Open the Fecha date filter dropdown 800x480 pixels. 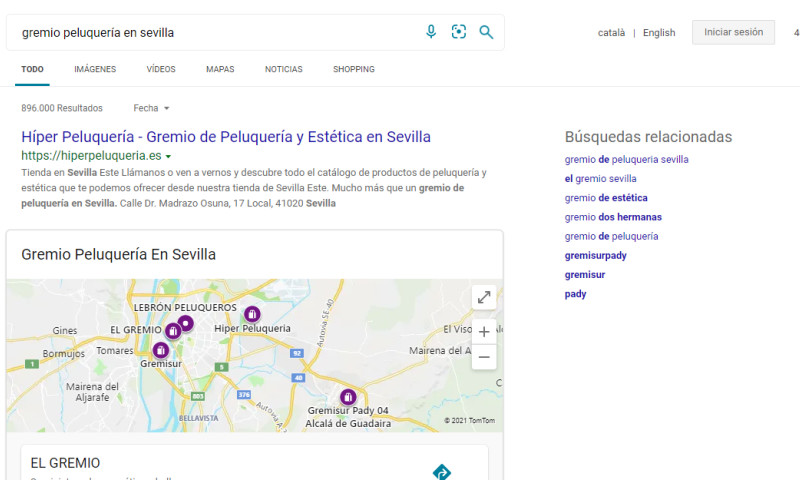151,108
